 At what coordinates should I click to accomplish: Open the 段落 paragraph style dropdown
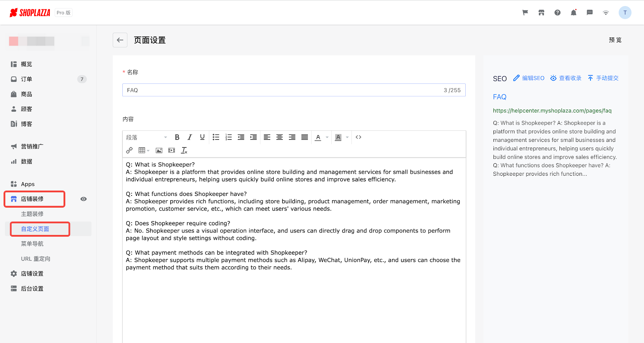point(147,137)
